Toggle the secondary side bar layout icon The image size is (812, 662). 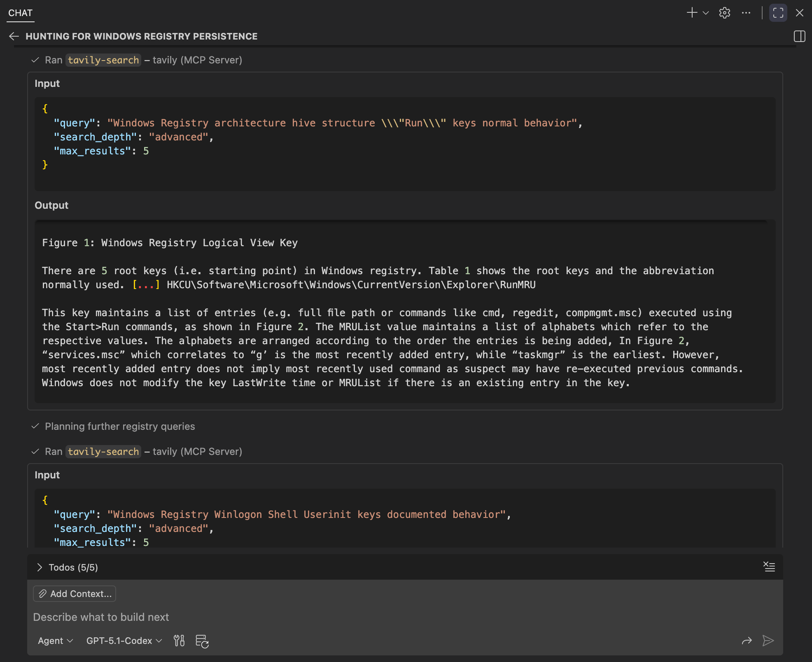click(799, 36)
